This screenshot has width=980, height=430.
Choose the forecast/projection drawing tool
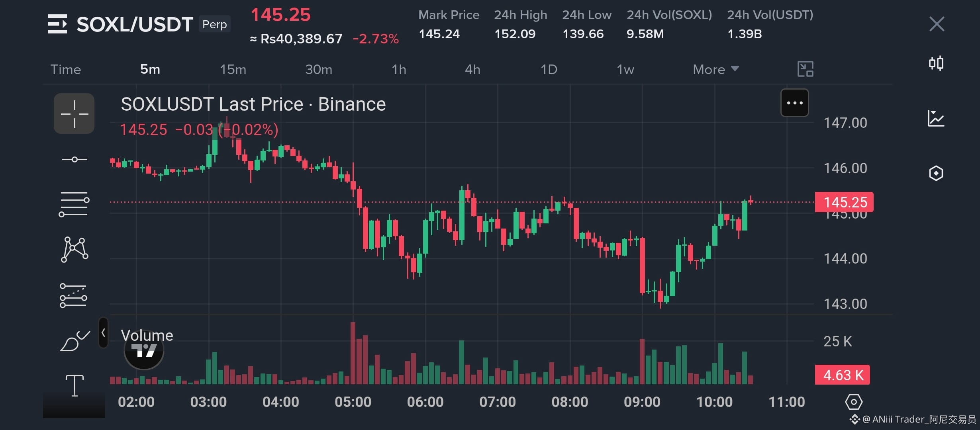[x=73, y=296]
